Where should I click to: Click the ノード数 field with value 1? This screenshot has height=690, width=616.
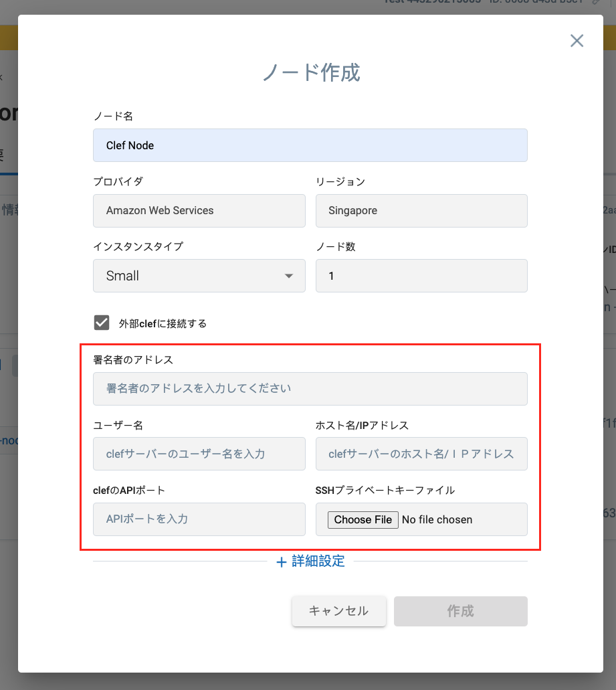click(x=421, y=276)
